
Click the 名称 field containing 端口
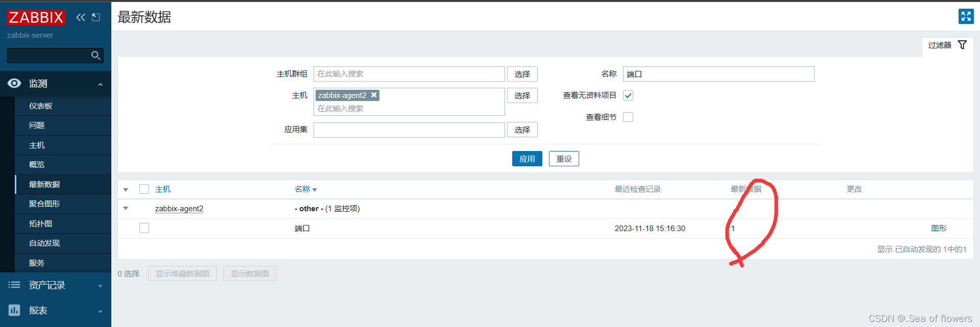tap(719, 74)
